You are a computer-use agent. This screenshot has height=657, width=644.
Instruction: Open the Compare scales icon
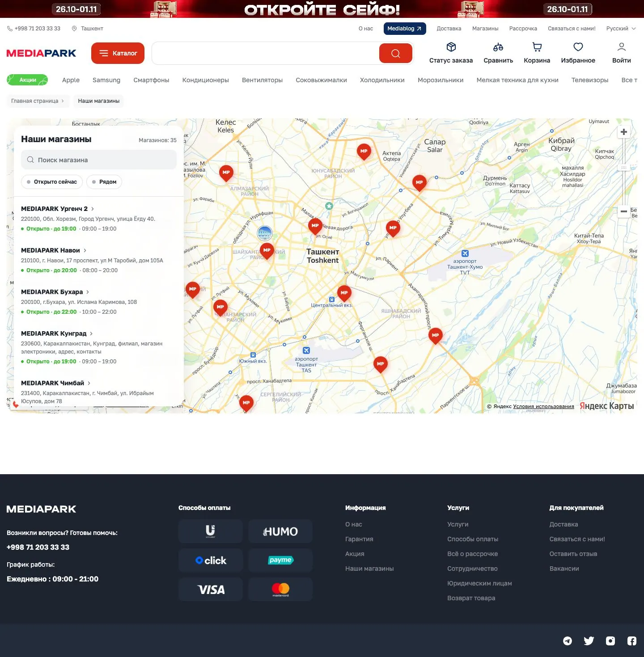coord(498,47)
